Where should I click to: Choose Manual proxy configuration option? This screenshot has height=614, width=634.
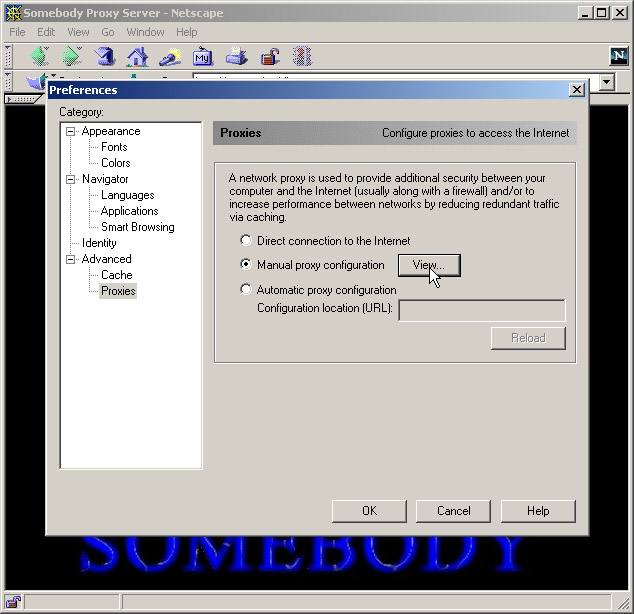(x=246, y=265)
